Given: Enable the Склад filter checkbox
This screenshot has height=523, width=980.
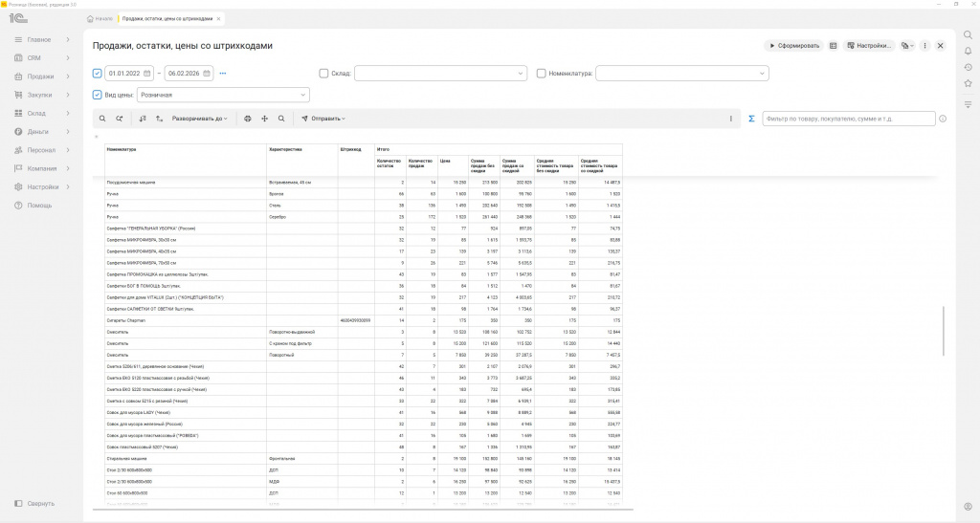Looking at the screenshot, I should 323,74.
